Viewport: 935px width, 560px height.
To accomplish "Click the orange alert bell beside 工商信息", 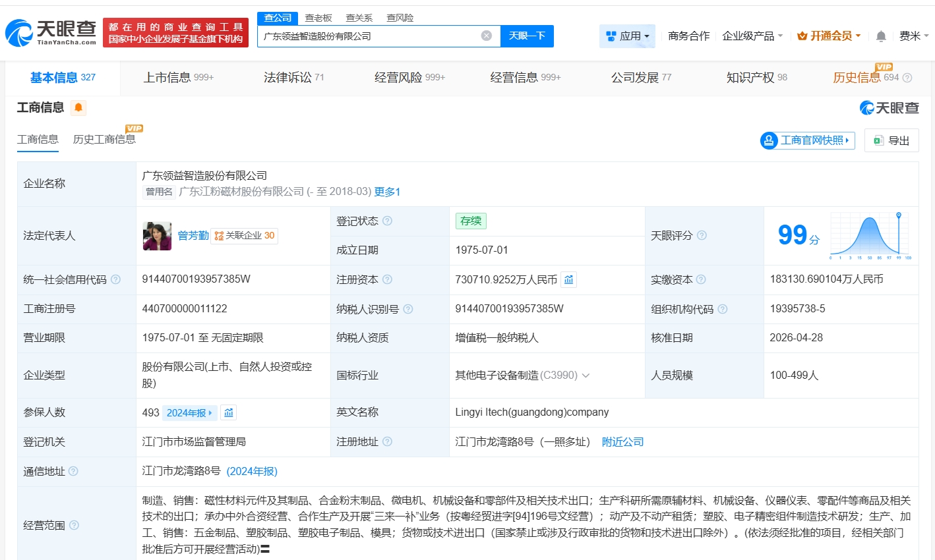I will click(78, 107).
